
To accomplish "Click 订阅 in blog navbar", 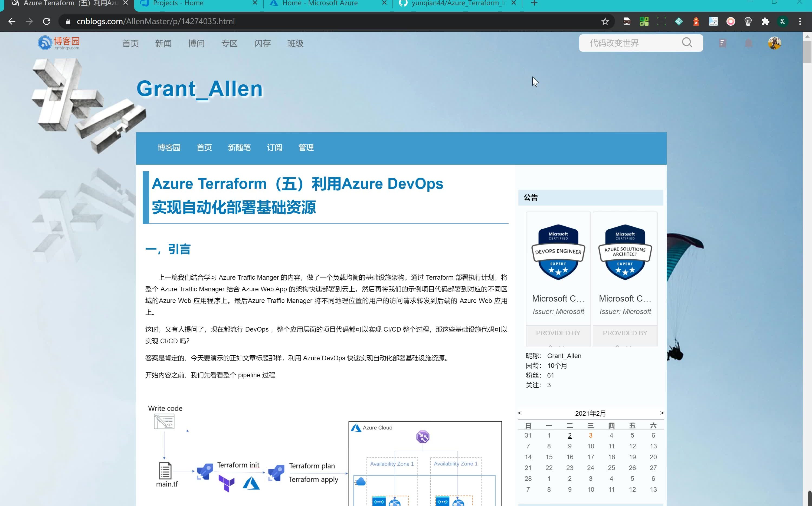I will pyautogui.click(x=274, y=148).
